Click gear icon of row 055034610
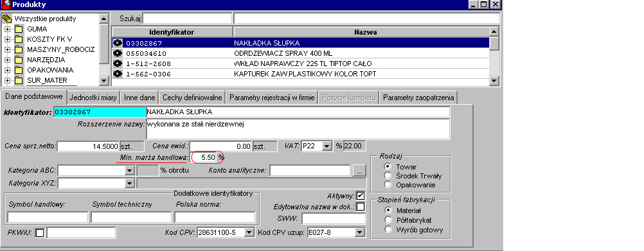The height and width of the screenshot is (251, 644). [118, 53]
